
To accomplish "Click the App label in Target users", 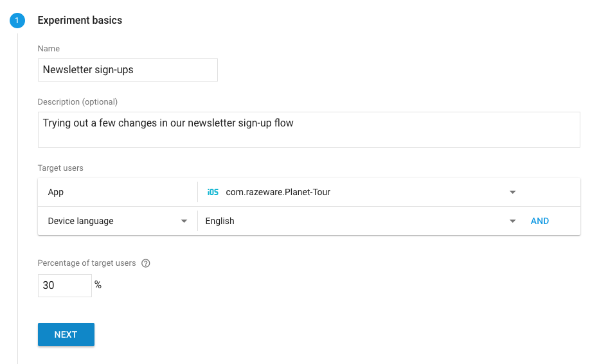I will click(x=56, y=192).
